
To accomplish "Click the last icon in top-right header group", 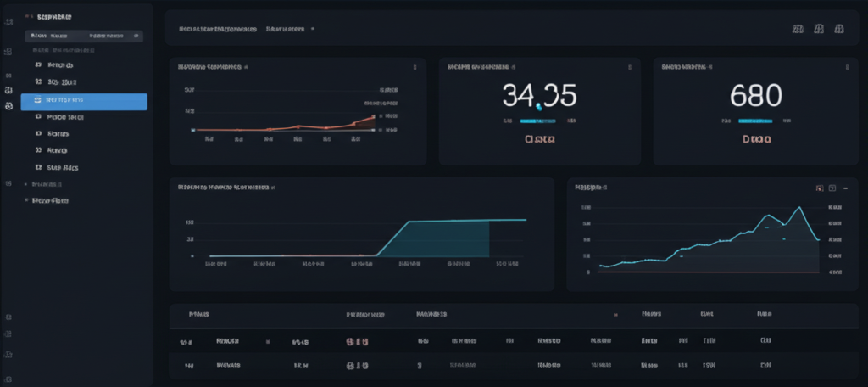I will (839, 28).
